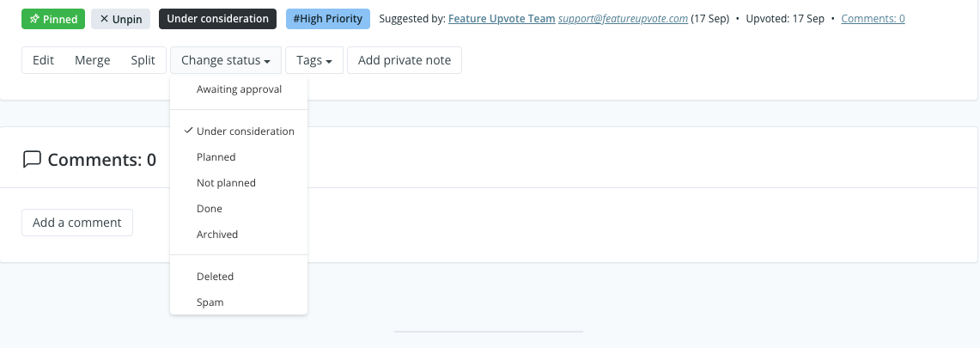Select Awaiting approval status

(239, 89)
